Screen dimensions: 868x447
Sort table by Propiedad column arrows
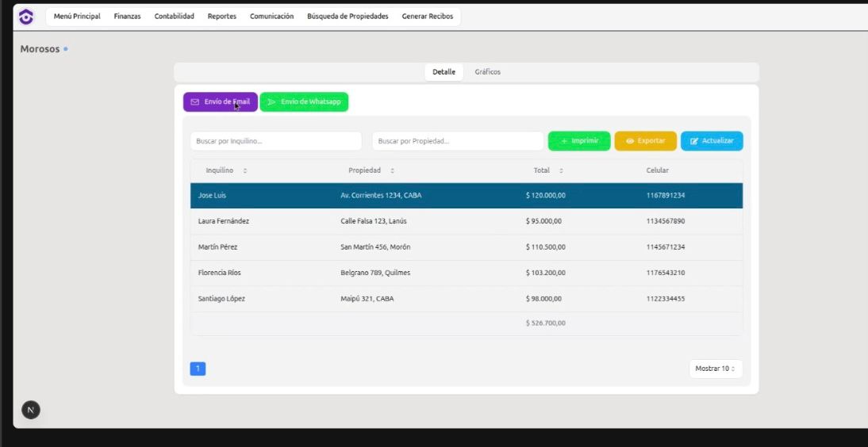tap(392, 170)
